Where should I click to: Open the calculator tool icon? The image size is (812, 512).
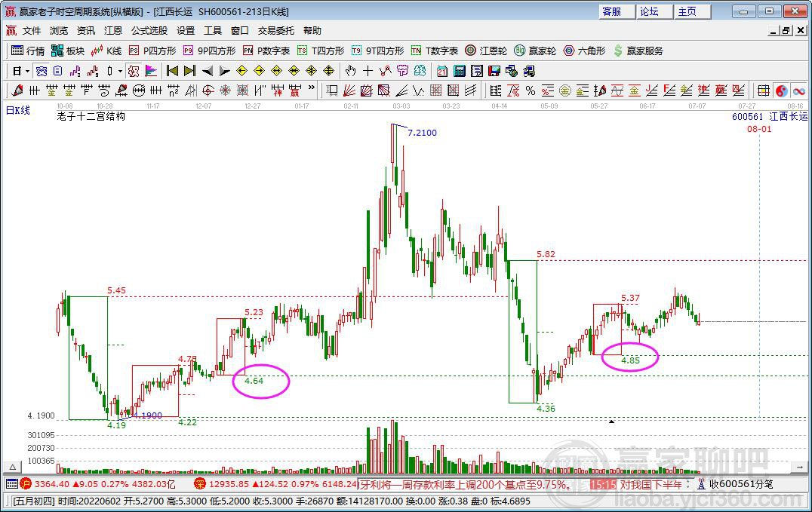point(460,71)
